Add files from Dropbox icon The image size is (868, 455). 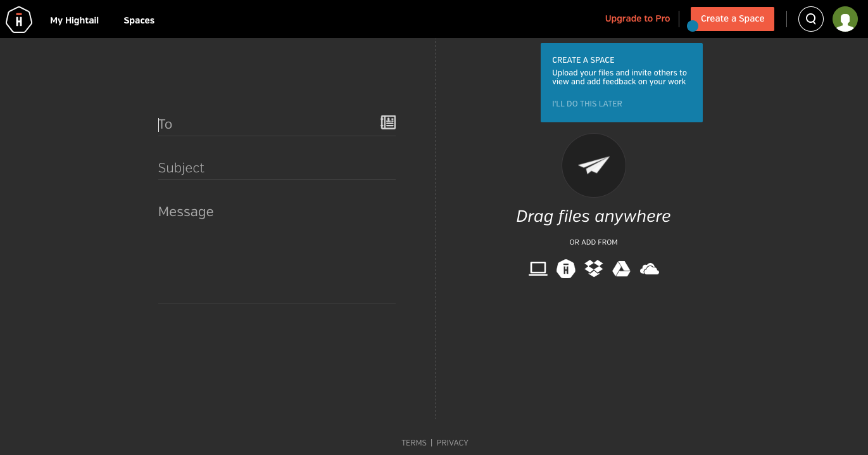pyautogui.click(x=594, y=269)
